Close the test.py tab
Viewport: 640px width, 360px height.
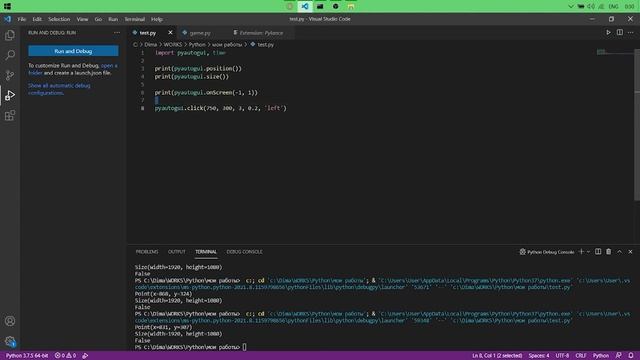tap(170, 33)
